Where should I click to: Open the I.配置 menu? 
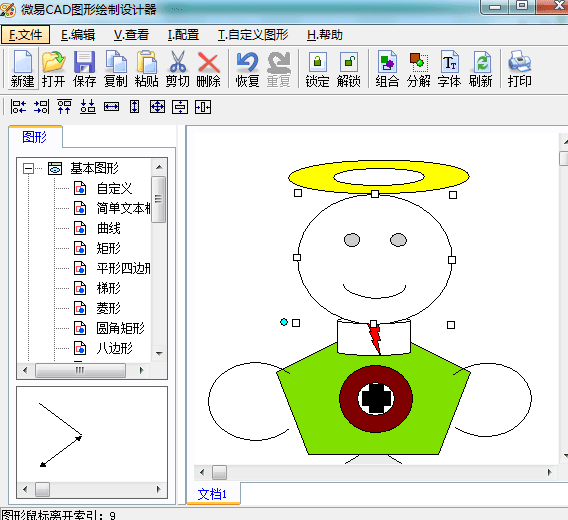click(183, 35)
